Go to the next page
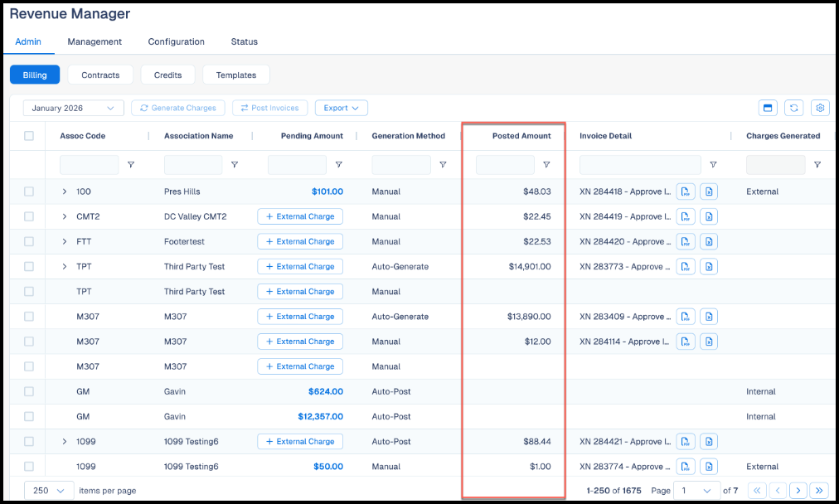Viewport: 839px width, 504px height. (798, 491)
